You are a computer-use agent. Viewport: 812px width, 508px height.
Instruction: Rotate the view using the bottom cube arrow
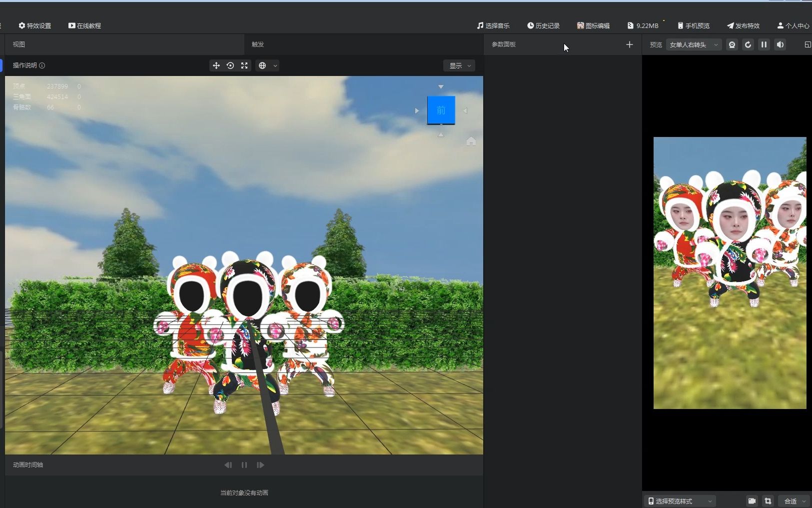coord(441,134)
